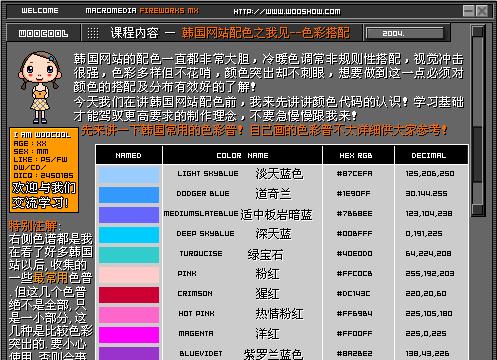The height and width of the screenshot is (360, 497).
Task: Click the dotted grid icon beside 课程内容
Action: pyautogui.click(x=93, y=33)
